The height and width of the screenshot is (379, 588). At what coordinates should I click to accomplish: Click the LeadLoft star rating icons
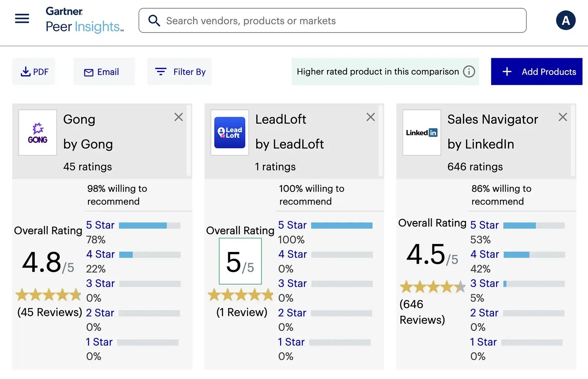(x=241, y=295)
